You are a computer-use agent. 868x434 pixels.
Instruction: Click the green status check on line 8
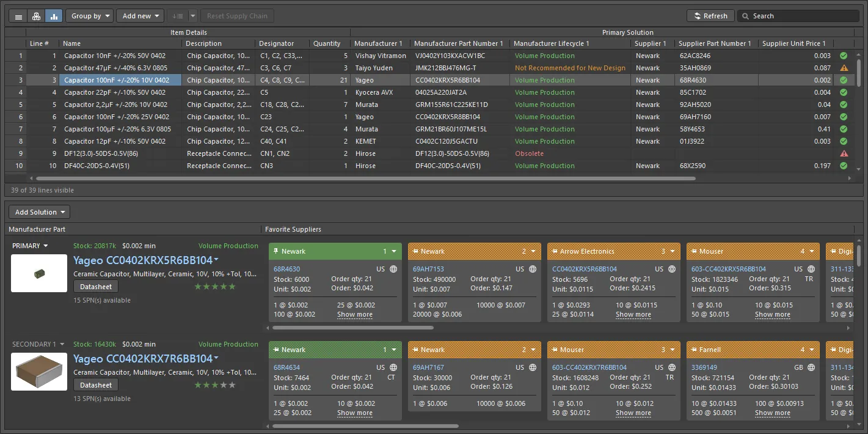tap(844, 141)
